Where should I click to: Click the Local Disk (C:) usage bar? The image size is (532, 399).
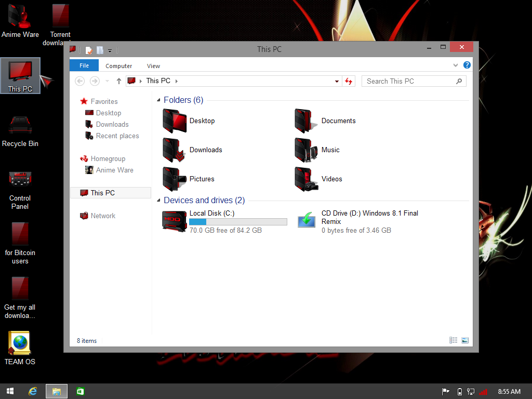tap(238, 222)
